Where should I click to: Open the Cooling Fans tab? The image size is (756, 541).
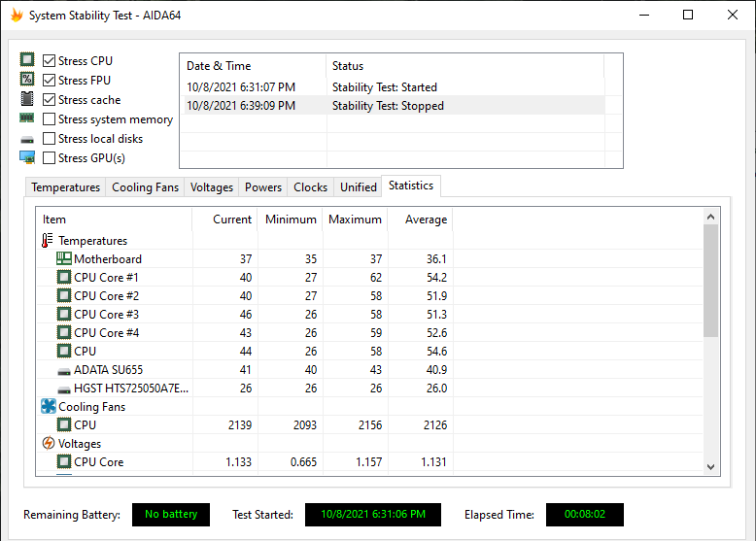(x=145, y=186)
